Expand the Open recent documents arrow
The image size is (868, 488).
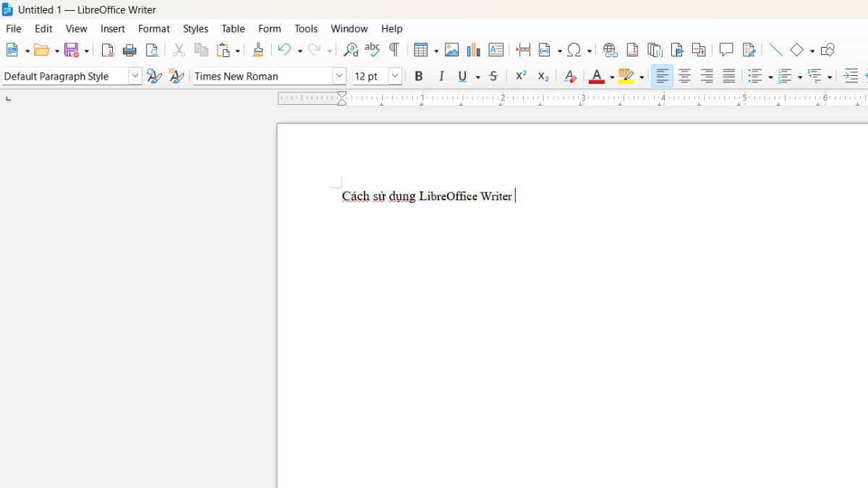click(x=56, y=51)
